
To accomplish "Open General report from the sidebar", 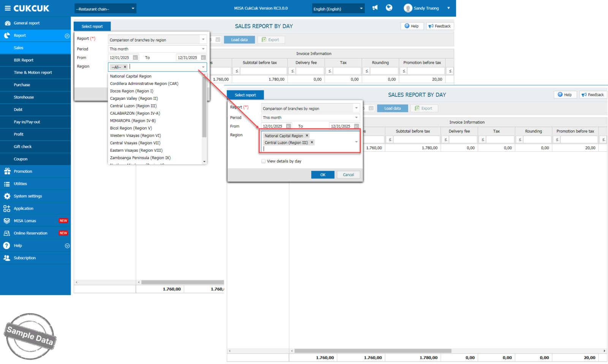I will [x=27, y=23].
